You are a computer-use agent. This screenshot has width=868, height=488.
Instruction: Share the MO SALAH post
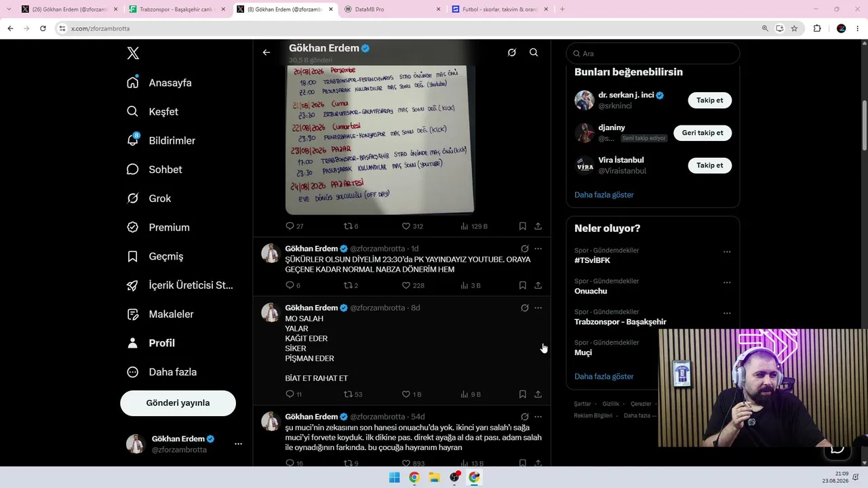[x=538, y=394]
